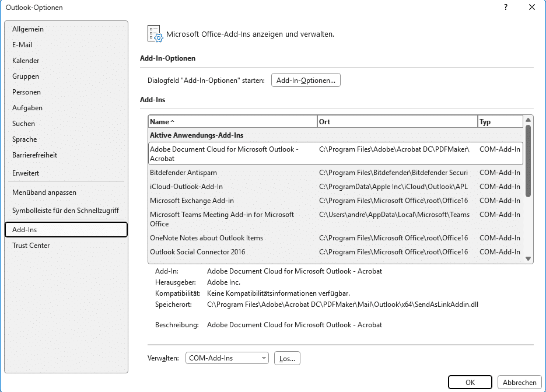Confirm with the OK button
546x392 pixels.
(x=470, y=383)
